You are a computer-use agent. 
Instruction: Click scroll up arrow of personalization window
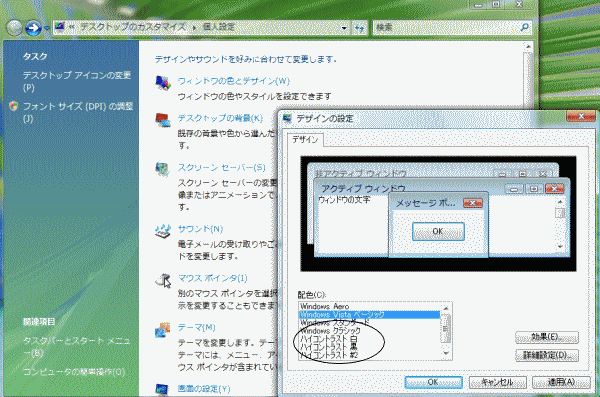[x=528, y=47]
